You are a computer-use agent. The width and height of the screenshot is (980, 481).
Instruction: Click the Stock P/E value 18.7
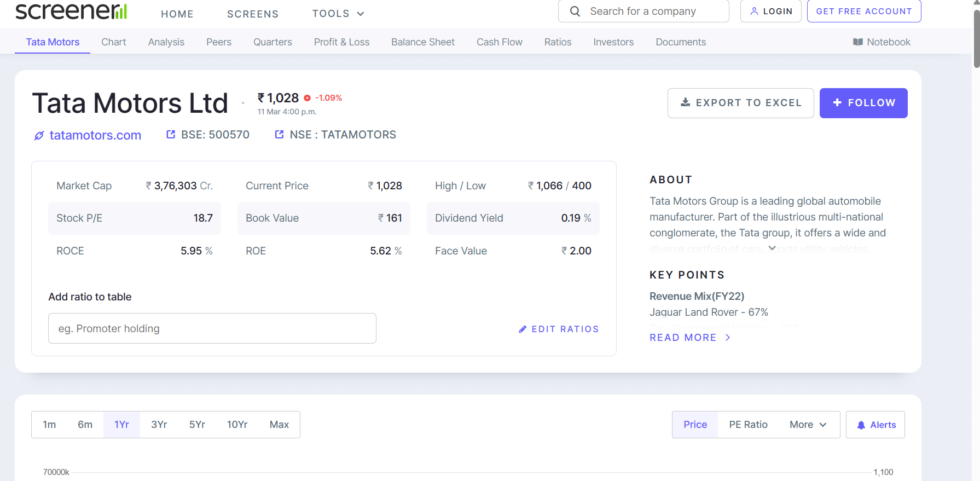pyautogui.click(x=203, y=218)
